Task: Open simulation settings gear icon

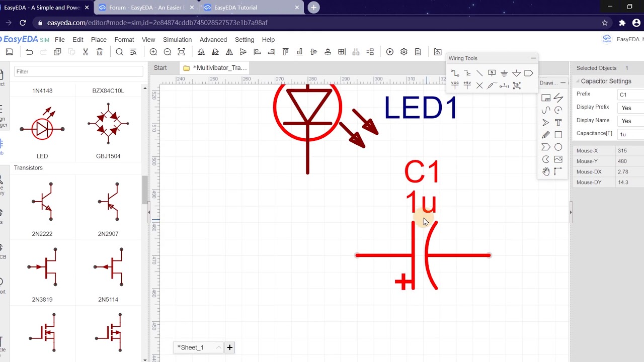Action: click(x=404, y=52)
